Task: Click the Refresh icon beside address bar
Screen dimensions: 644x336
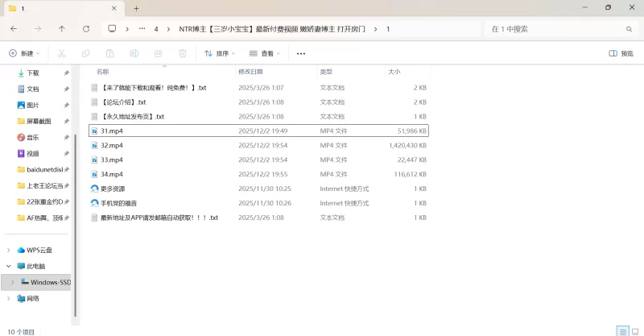Action: coord(86,29)
